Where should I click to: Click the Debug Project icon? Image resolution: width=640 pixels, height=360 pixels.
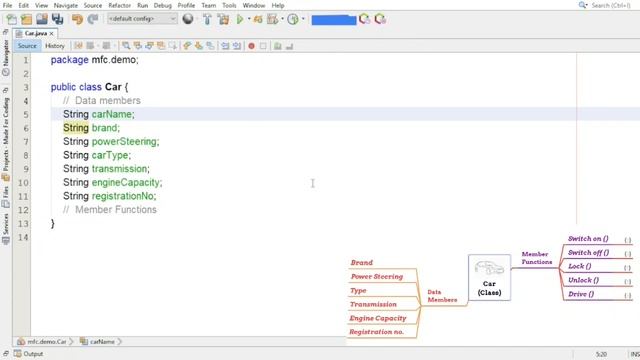click(258, 19)
